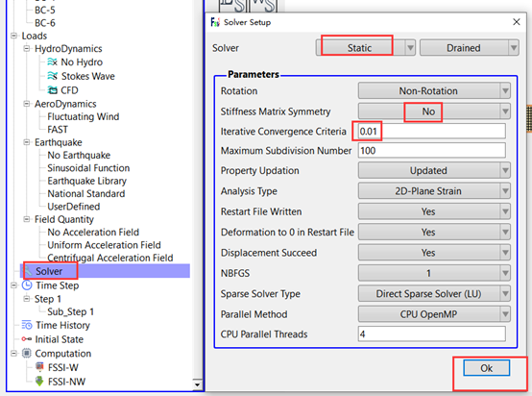Screen dimensions: 532x396
Task: Collapse the Earthquake tree node
Action: 27,142
